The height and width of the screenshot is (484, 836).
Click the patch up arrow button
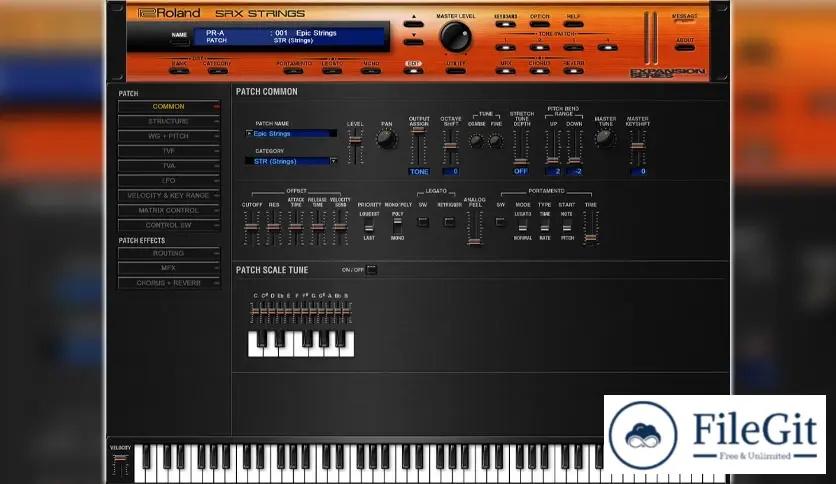coord(413,23)
